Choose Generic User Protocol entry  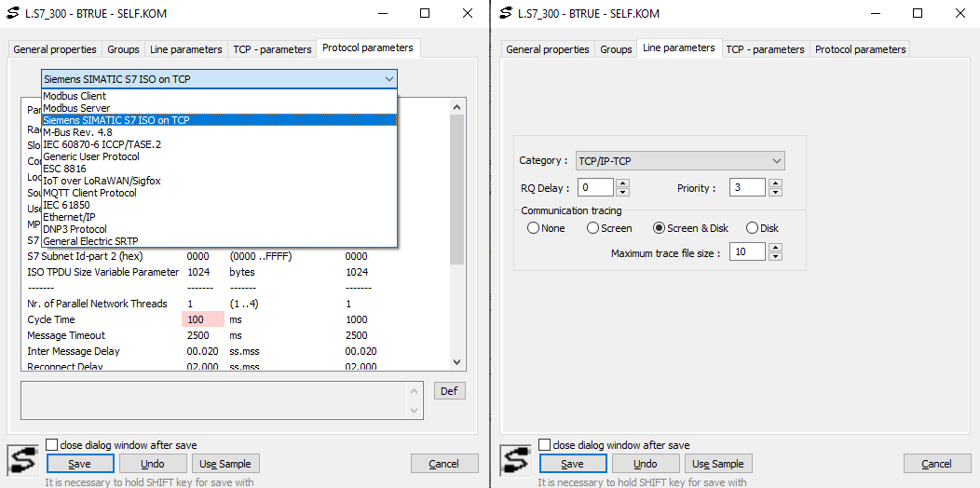[x=219, y=156]
